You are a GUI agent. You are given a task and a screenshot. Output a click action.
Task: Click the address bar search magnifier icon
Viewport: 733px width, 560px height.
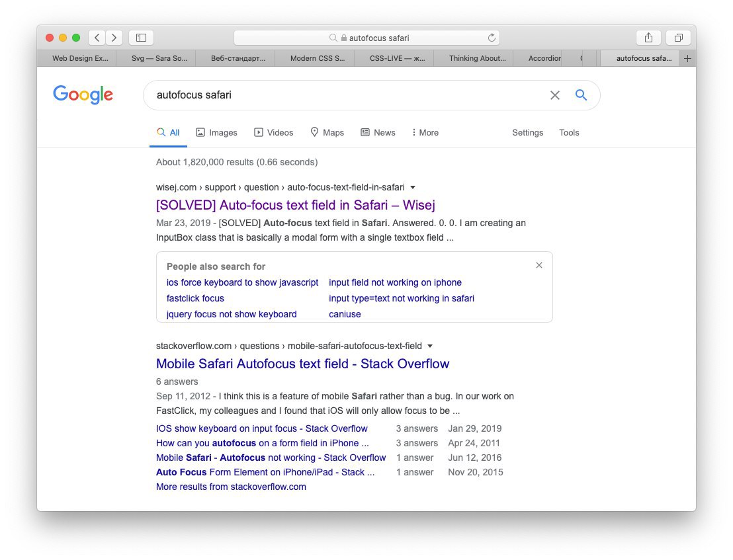(333, 38)
